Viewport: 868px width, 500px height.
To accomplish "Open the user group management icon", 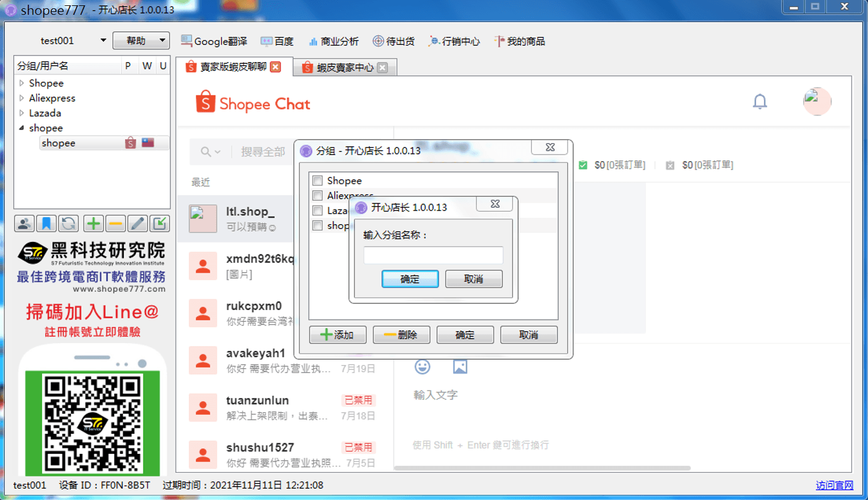I will (x=24, y=224).
